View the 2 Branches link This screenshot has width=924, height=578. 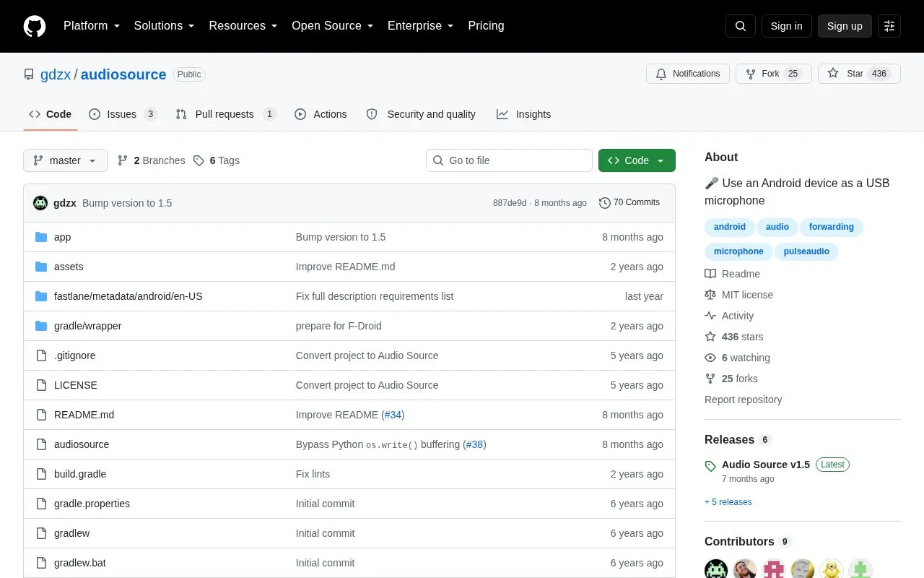click(x=151, y=160)
